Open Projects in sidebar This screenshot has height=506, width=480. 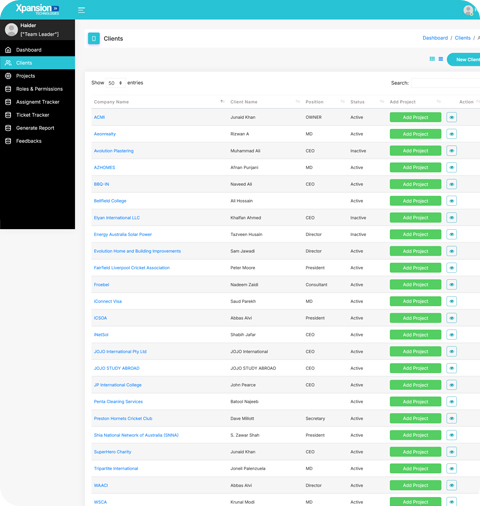[37, 76]
